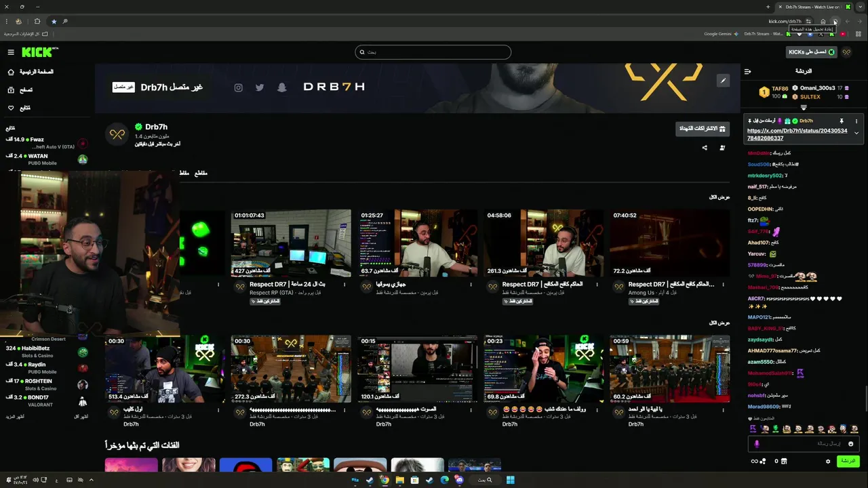Viewport: 868px width, 488px height.
Task: Click view all above the clips row
Action: [x=719, y=323]
